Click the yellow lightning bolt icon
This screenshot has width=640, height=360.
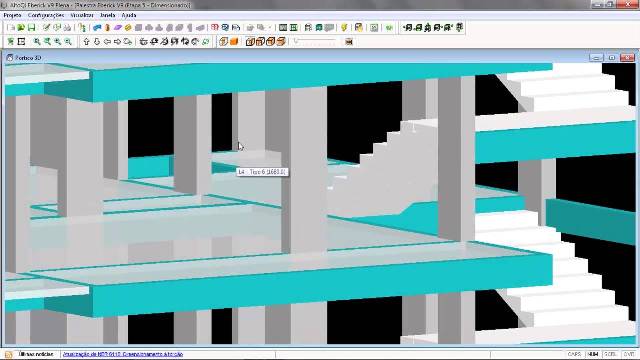point(344,28)
